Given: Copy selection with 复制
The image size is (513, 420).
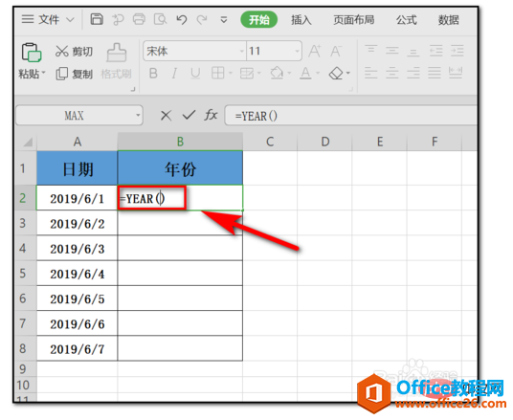Looking at the screenshot, I should click(x=75, y=74).
